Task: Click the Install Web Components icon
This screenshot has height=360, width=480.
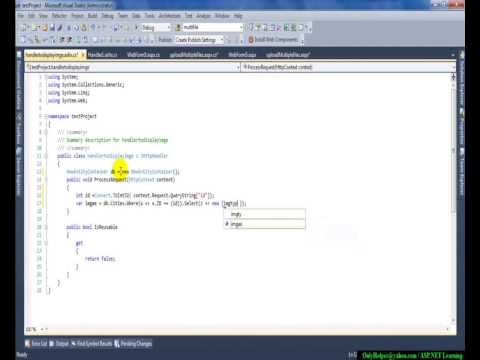Action: (251, 40)
